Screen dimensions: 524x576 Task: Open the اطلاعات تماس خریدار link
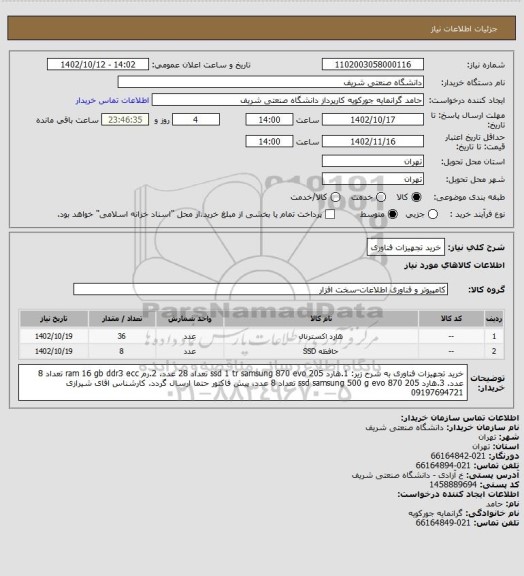pyautogui.click(x=112, y=100)
